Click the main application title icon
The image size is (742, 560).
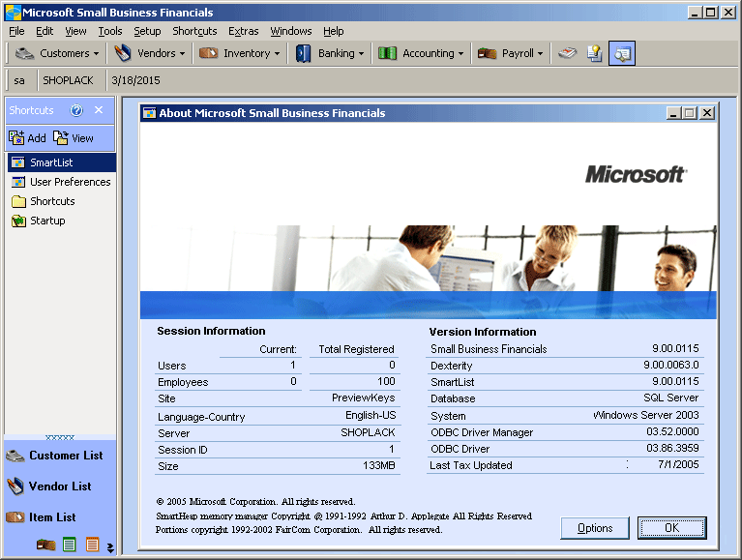tap(14, 13)
